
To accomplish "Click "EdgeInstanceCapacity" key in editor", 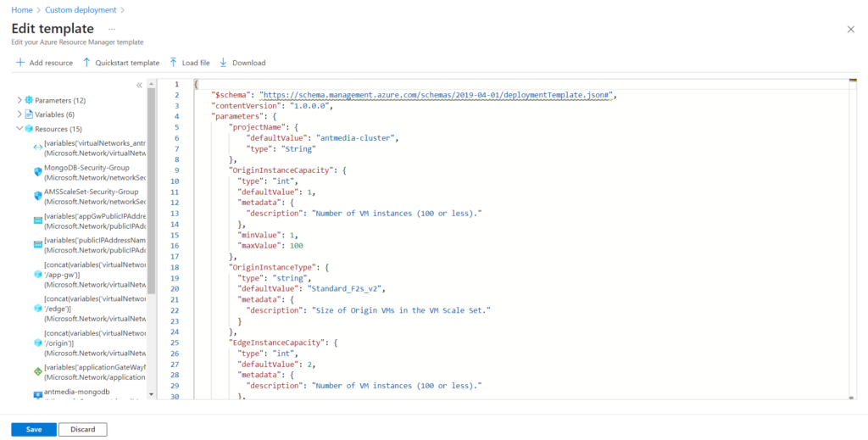I will click(x=277, y=342).
